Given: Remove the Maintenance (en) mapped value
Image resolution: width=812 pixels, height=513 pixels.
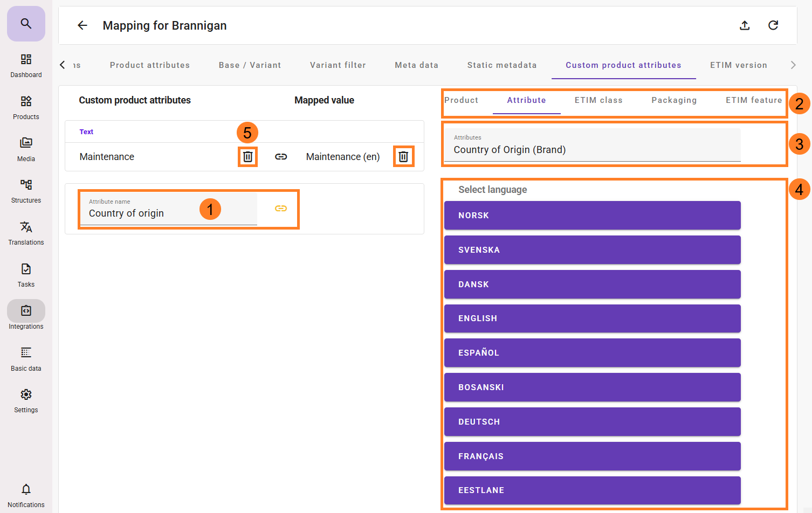Looking at the screenshot, I should [403, 157].
